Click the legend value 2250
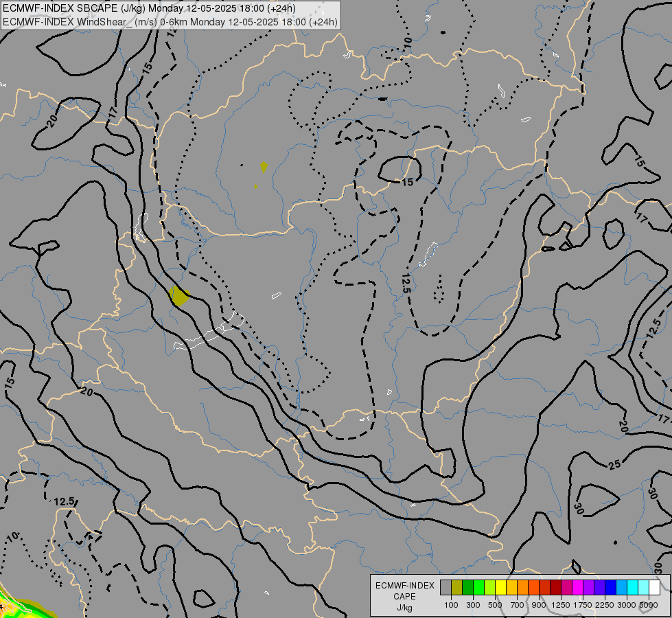This screenshot has height=618, width=672. 605,605
